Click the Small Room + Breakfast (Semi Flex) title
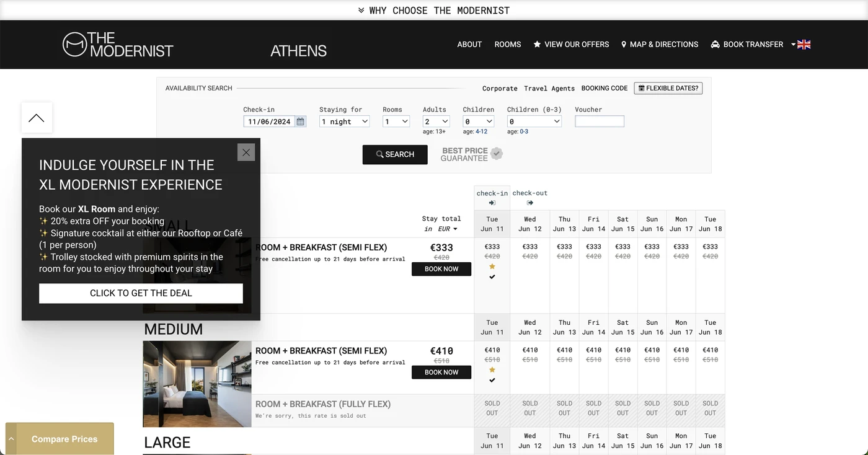 (321, 247)
